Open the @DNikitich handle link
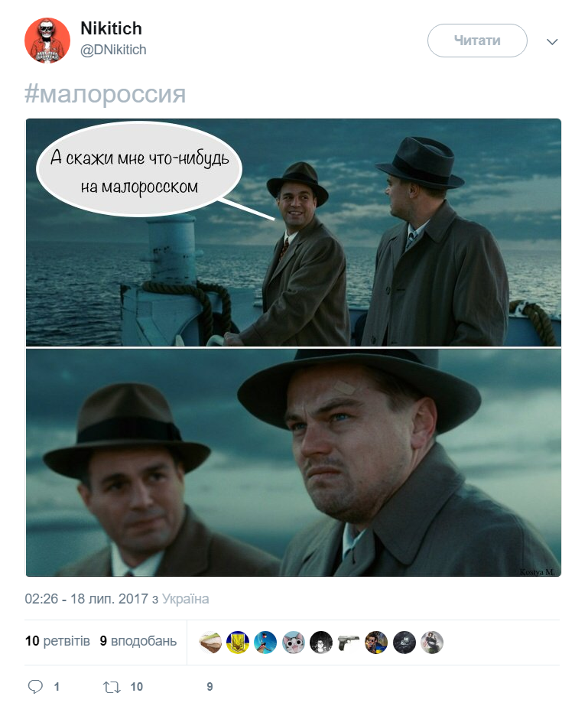The height and width of the screenshot is (706, 588). click(x=113, y=50)
